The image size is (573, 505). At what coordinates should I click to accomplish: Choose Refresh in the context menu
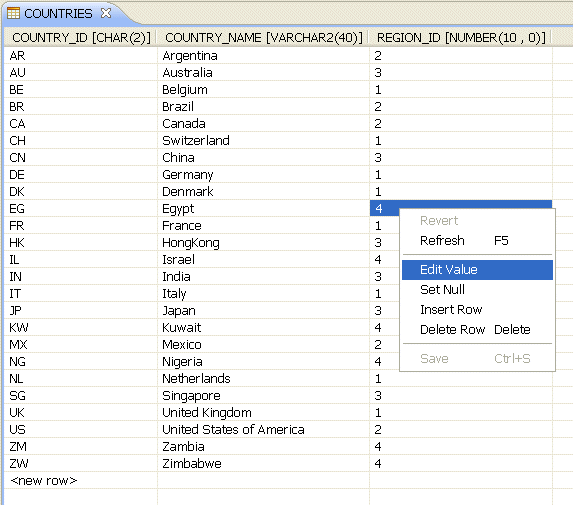click(477, 241)
